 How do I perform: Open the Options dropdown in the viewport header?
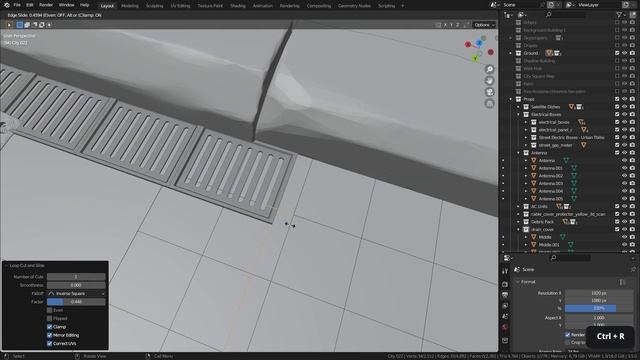click(x=484, y=25)
